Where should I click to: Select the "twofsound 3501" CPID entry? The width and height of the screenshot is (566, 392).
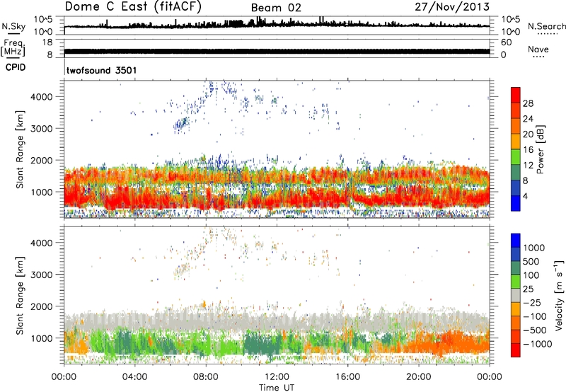[101, 70]
